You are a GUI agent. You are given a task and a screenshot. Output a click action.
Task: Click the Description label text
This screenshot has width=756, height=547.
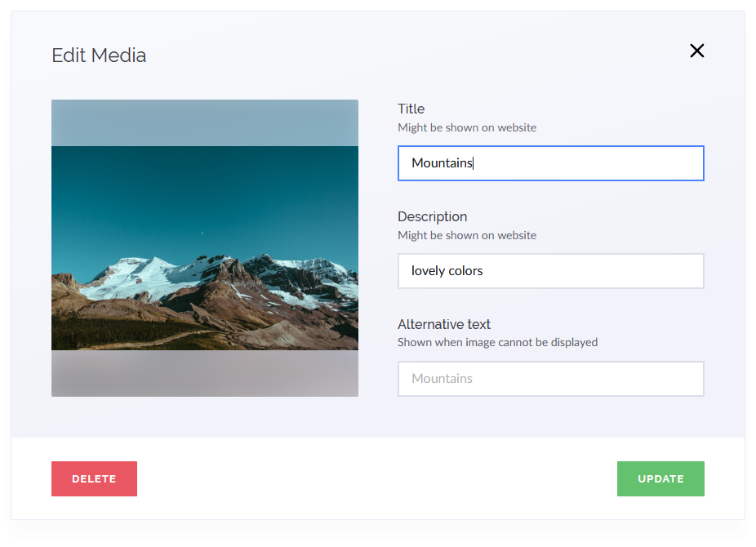point(433,217)
